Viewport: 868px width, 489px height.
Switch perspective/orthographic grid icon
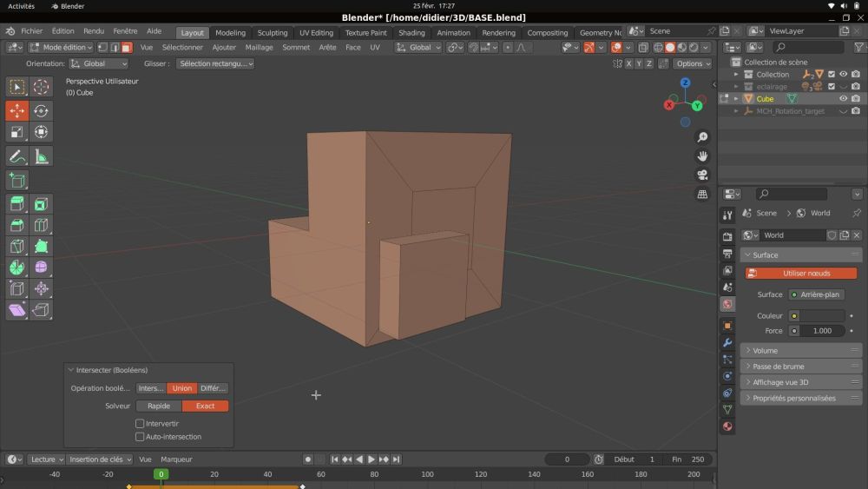pos(702,194)
